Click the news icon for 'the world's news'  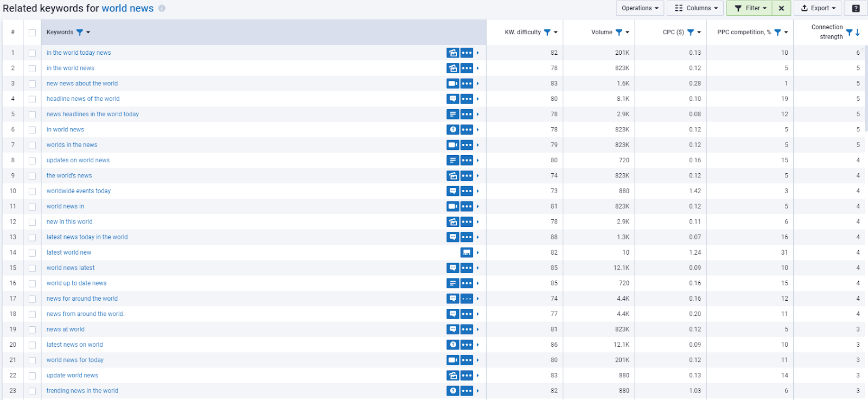point(453,176)
